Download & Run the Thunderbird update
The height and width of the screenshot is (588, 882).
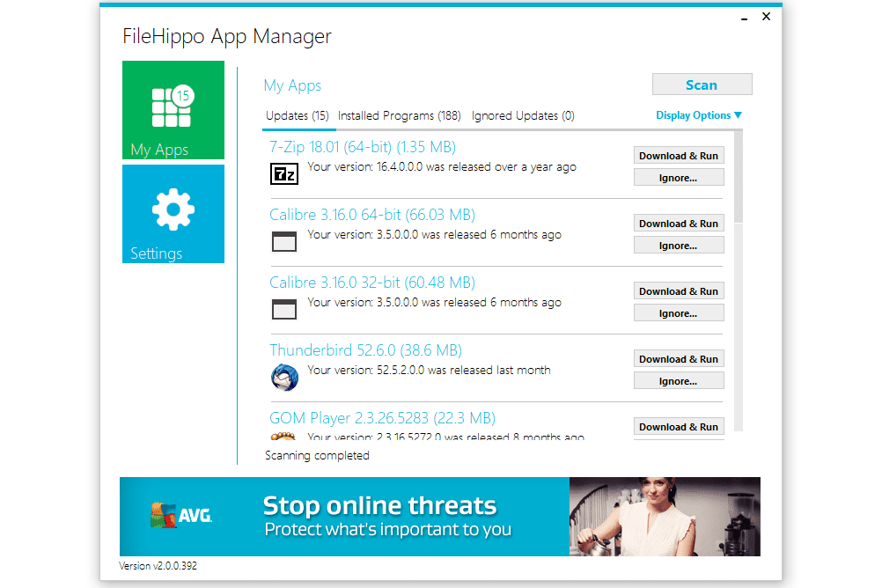coord(678,359)
